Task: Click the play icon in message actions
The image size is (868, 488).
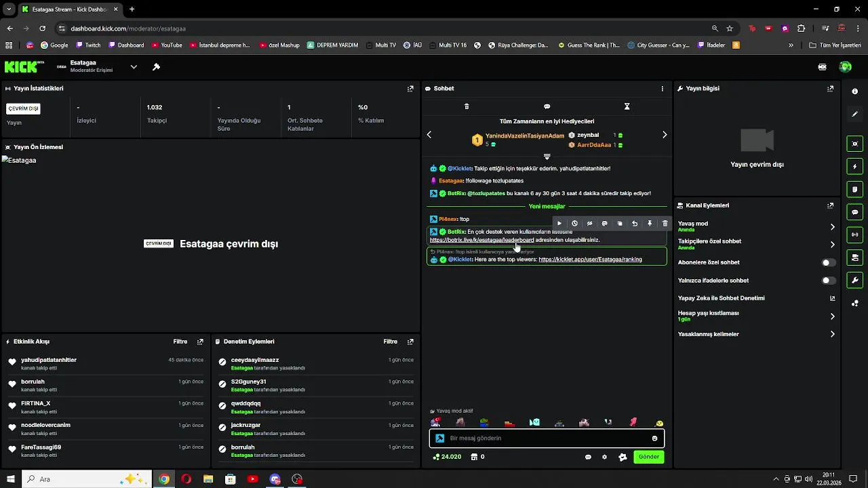Action: [559, 223]
